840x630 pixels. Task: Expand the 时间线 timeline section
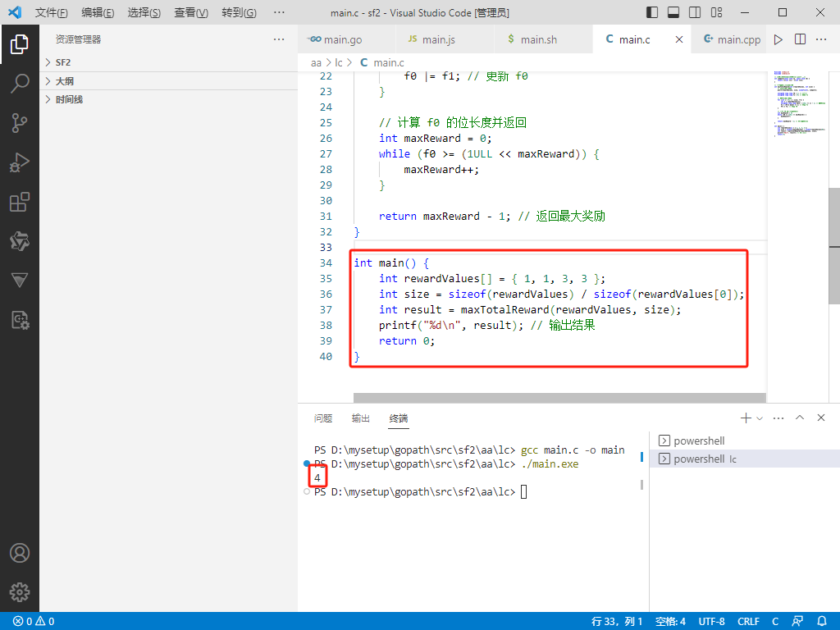[x=169, y=99]
